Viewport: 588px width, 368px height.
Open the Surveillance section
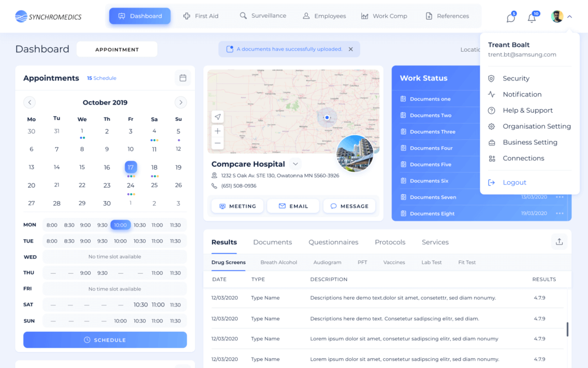[262, 16]
